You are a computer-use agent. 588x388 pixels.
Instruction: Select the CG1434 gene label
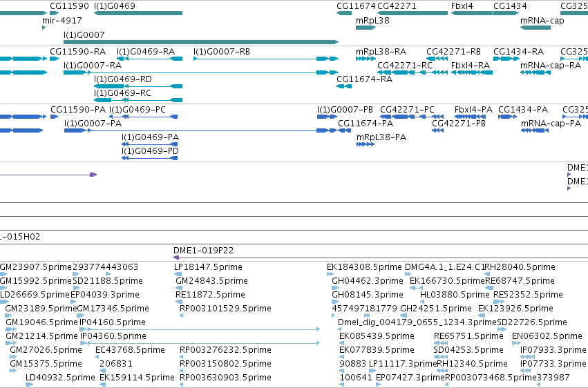(x=510, y=6)
